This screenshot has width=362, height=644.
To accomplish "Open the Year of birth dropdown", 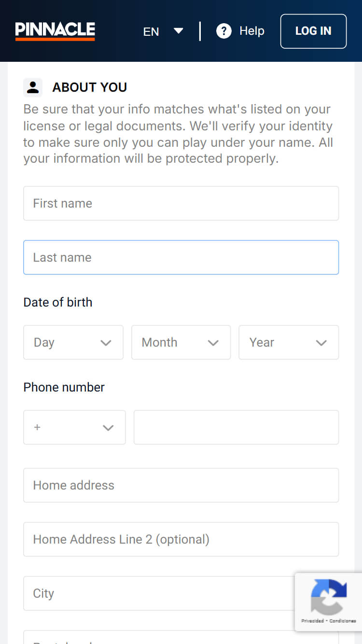I will point(289,342).
